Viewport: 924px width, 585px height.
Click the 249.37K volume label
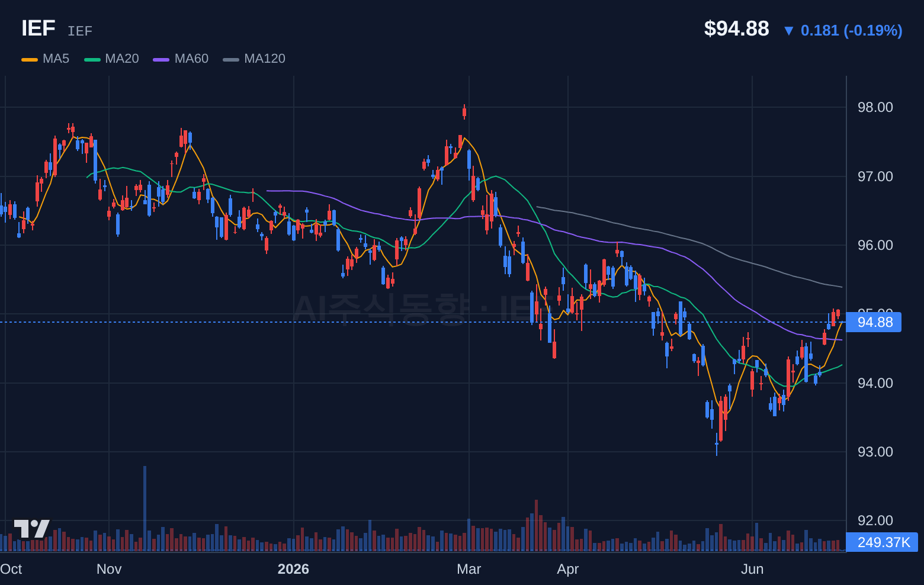tap(883, 542)
